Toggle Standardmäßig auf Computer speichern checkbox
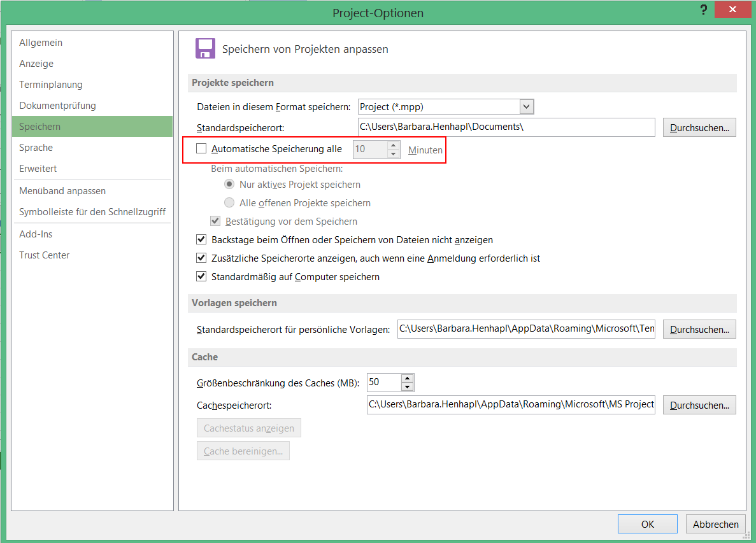The image size is (756, 543). [x=201, y=277]
